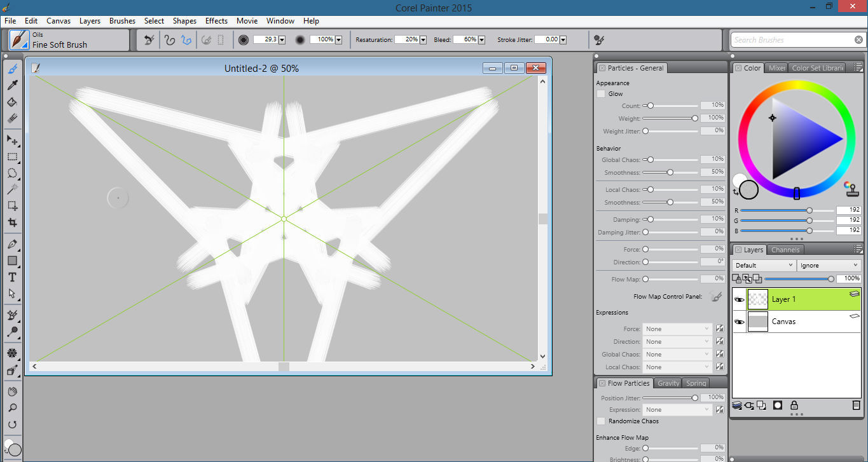
Task: Switch to the Gravity tab
Action: pos(668,383)
